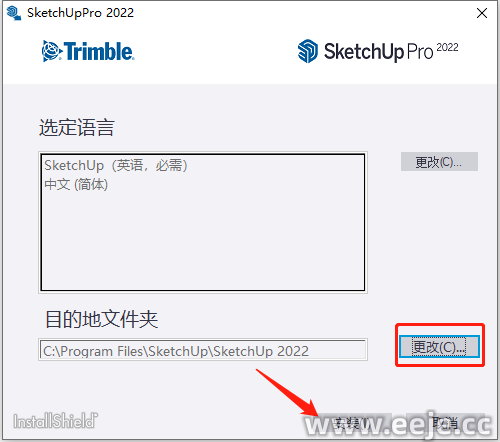The width and height of the screenshot is (500, 442).
Task: Open language 更改(C)... button beside the list
Action: (x=439, y=162)
